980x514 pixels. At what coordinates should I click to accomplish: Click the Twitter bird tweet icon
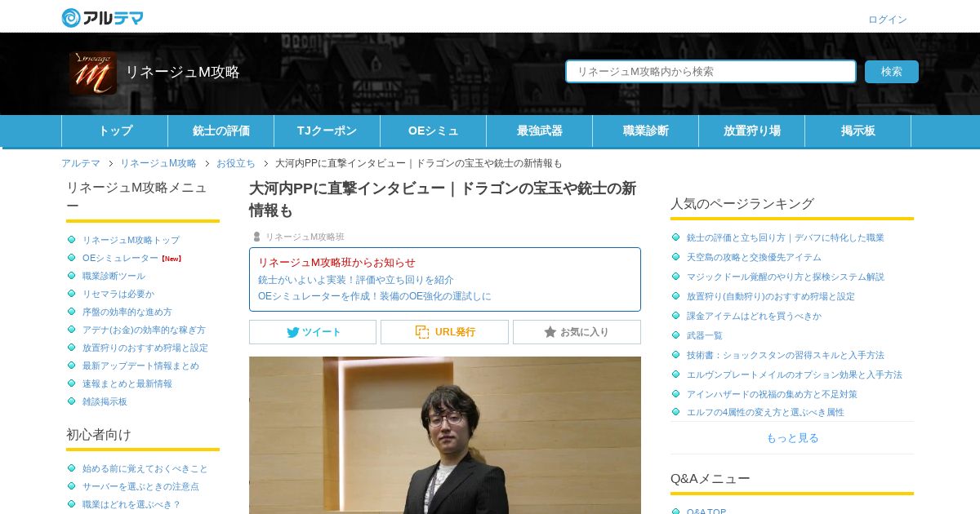[x=292, y=332]
